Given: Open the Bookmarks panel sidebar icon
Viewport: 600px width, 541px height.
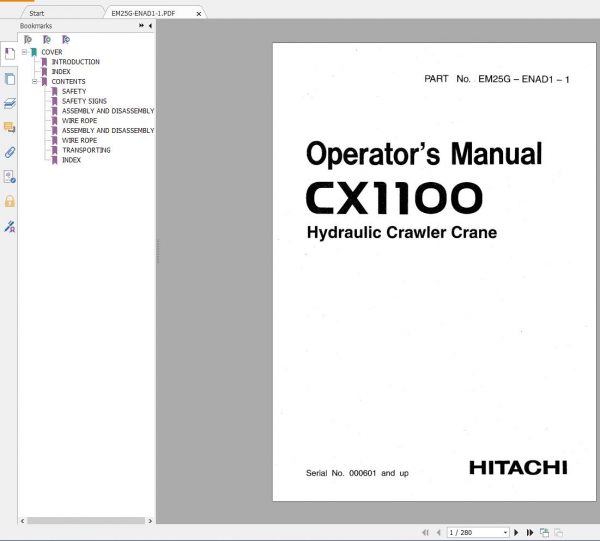Looking at the screenshot, I should click(10, 54).
